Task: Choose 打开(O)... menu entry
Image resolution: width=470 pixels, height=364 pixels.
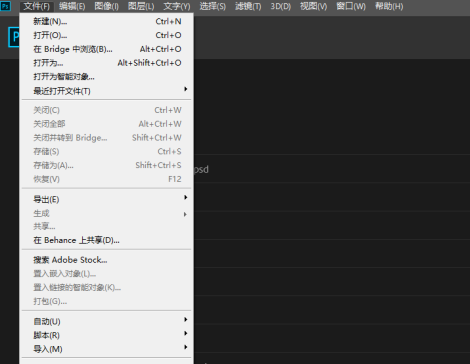Action: click(x=107, y=35)
